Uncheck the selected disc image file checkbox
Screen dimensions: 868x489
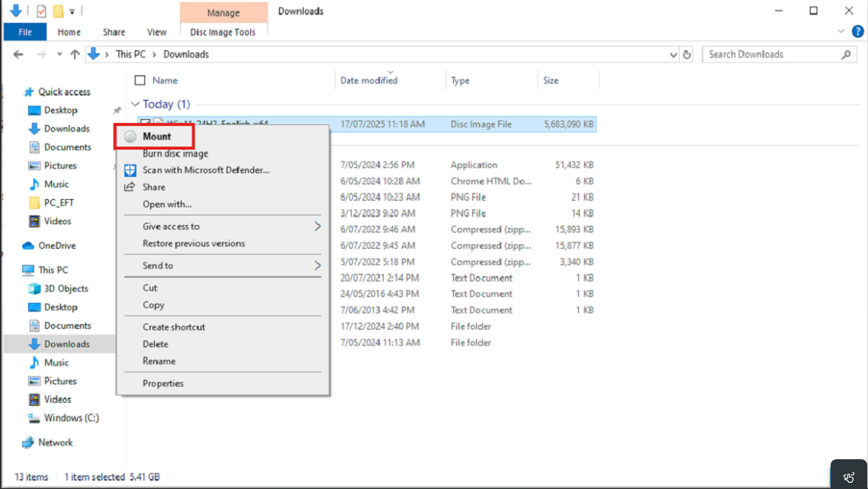[x=145, y=124]
